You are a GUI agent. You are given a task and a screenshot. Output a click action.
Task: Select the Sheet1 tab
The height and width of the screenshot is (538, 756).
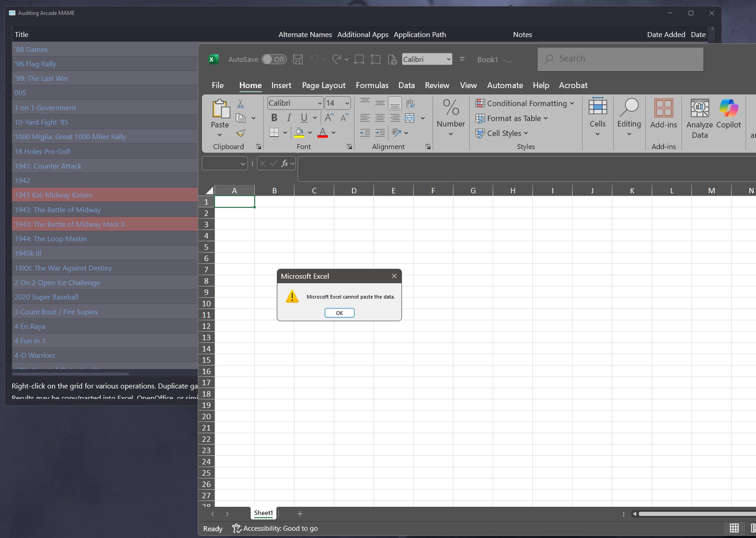(x=263, y=513)
